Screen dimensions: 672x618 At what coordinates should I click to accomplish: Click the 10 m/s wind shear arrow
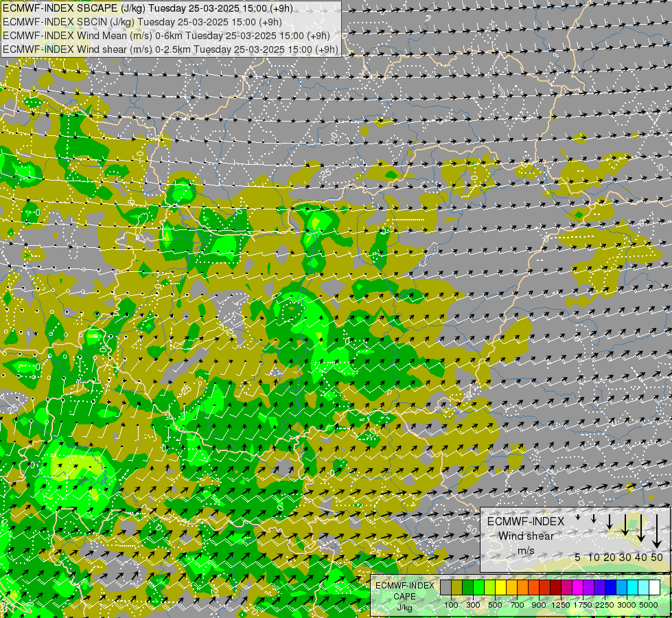594,518
